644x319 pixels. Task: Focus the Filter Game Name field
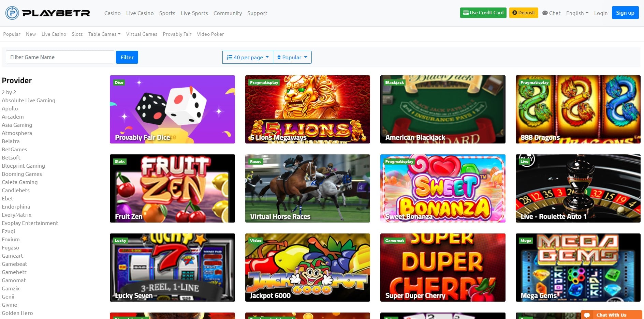coord(60,57)
